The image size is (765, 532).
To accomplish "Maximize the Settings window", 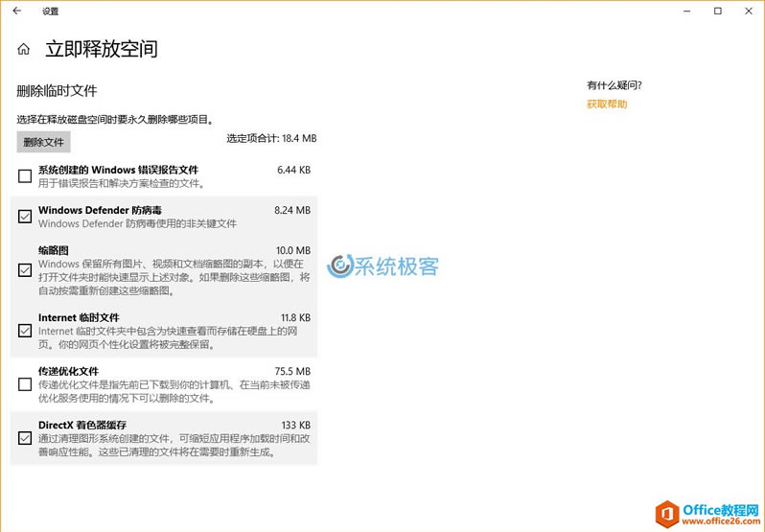I will coord(718,11).
